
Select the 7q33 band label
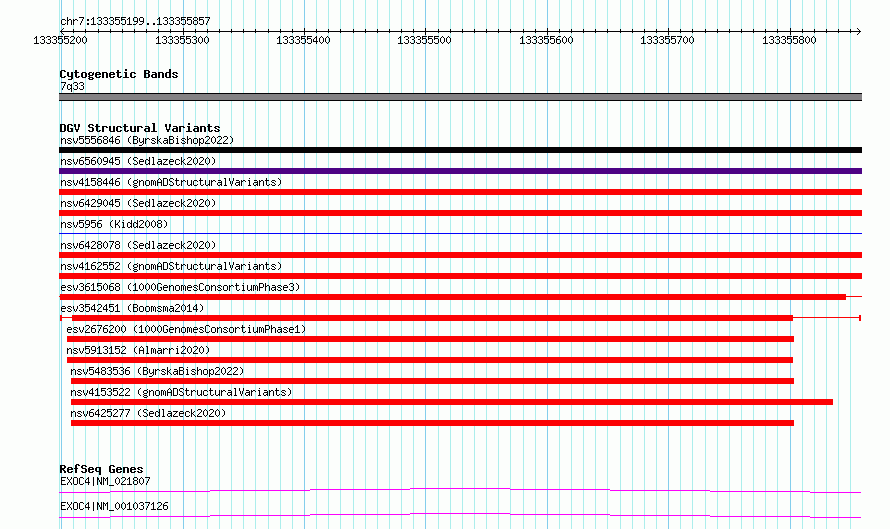72,86
